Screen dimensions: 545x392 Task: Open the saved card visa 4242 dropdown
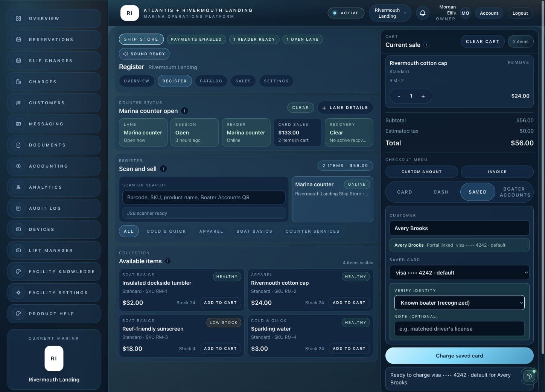pyautogui.click(x=459, y=273)
